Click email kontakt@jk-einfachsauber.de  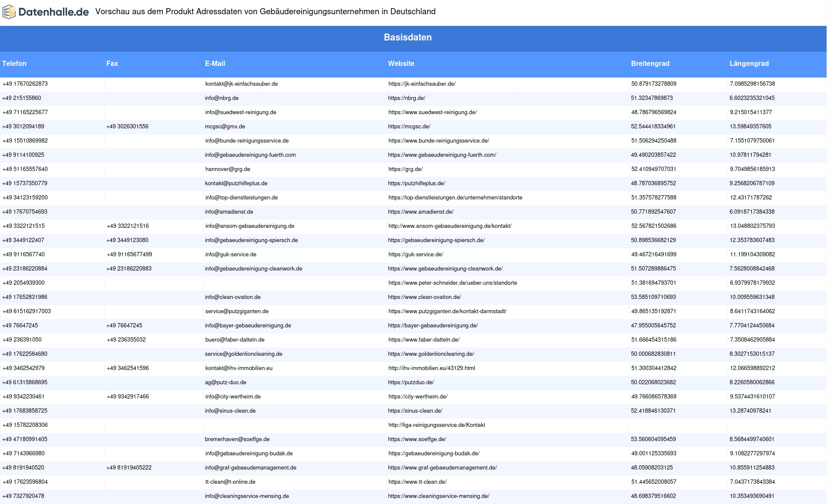click(242, 84)
